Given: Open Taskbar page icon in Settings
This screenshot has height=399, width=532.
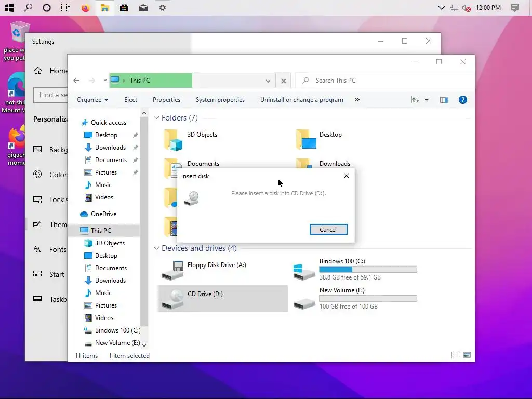Looking at the screenshot, I should click(37, 299).
